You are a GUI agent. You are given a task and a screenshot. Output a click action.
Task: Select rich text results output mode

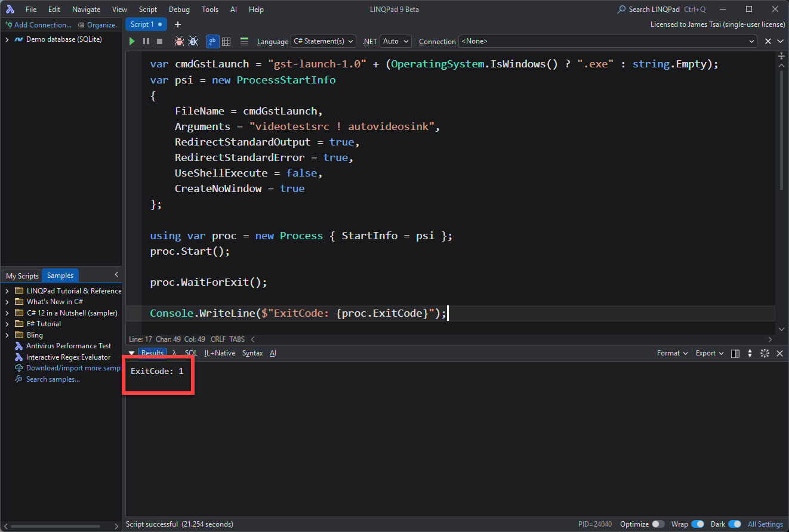click(212, 41)
